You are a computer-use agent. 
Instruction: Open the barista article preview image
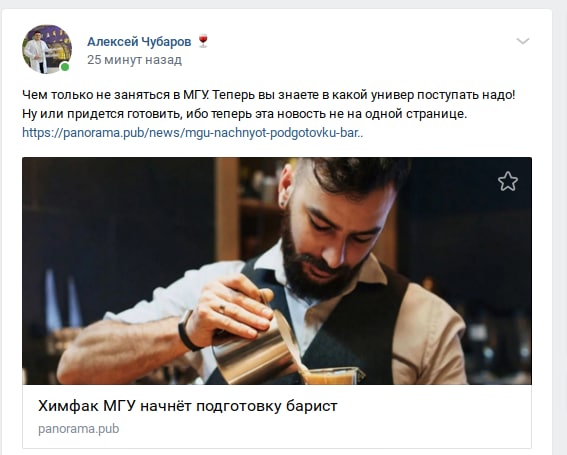277,271
